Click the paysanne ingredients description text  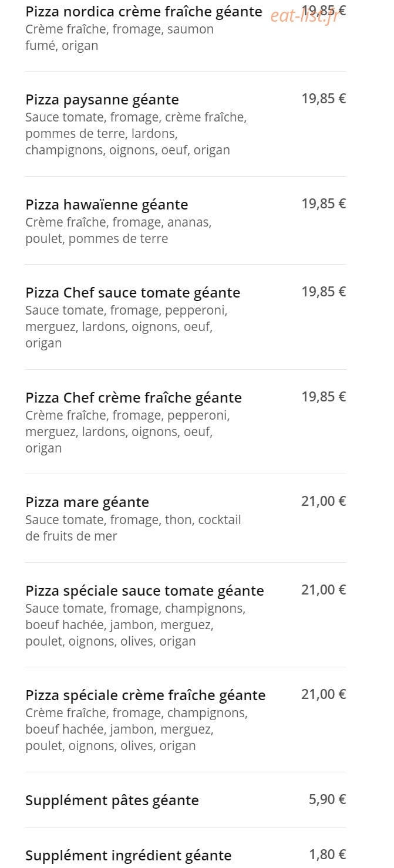click(136, 133)
